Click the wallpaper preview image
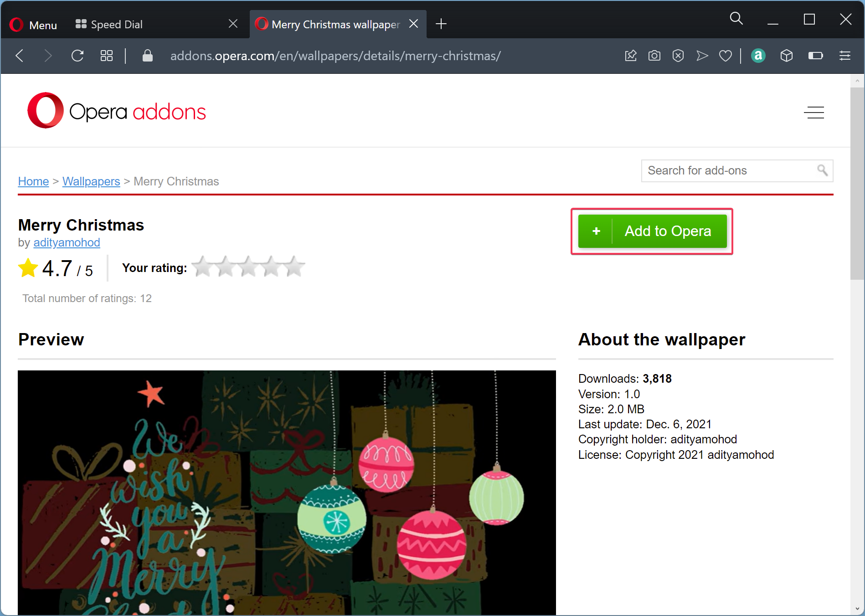Image resolution: width=865 pixels, height=616 pixels. coord(287,493)
